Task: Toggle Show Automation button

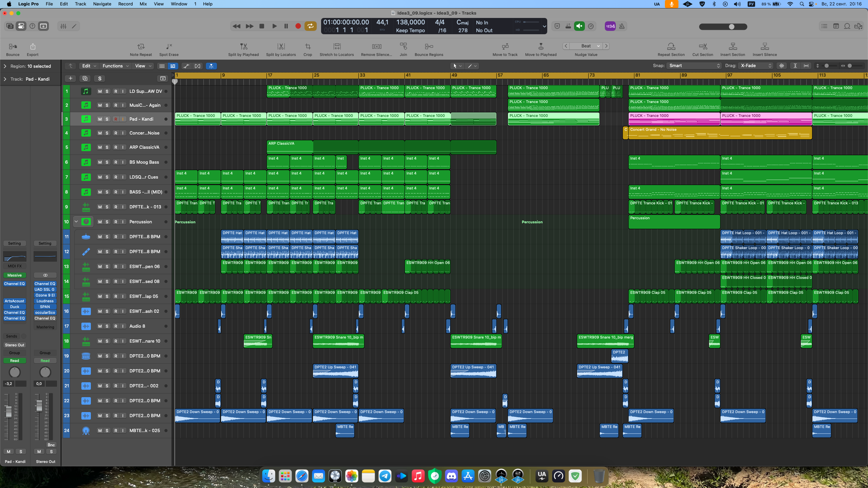Action: coord(186,66)
